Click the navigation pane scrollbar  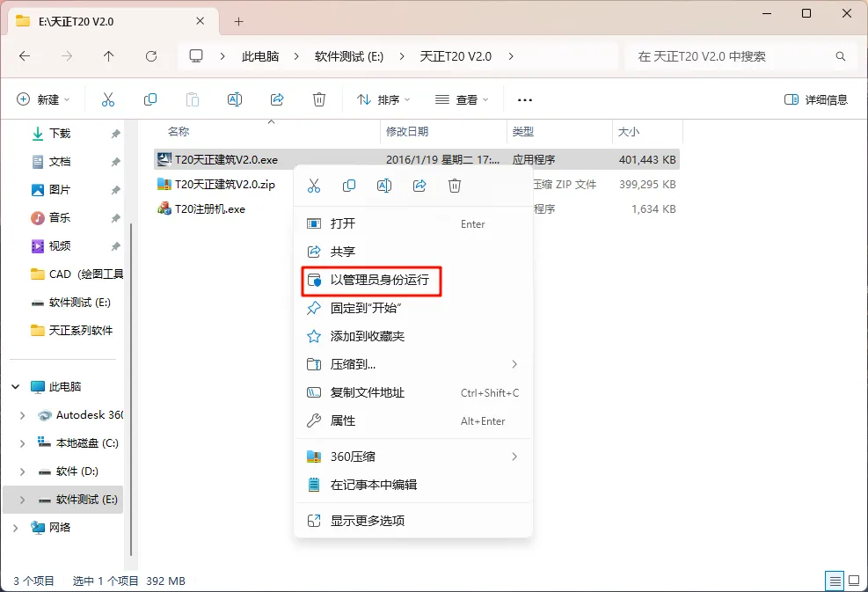[131, 389]
